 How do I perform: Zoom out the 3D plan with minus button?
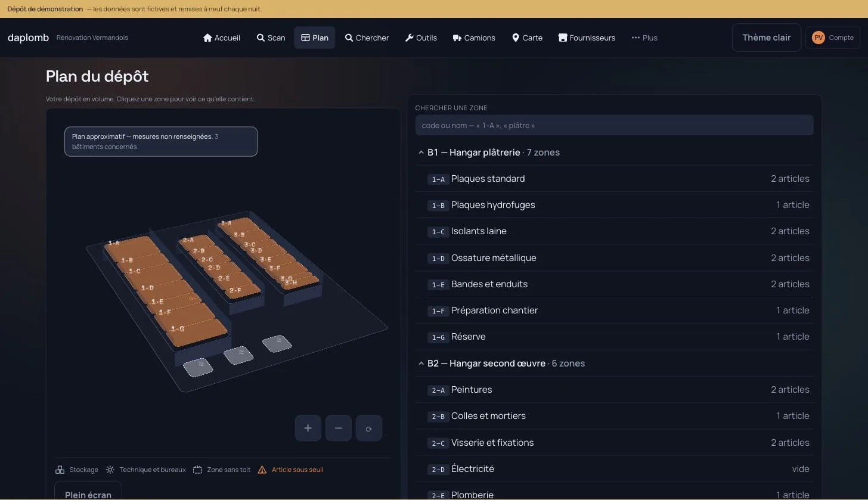coord(338,428)
